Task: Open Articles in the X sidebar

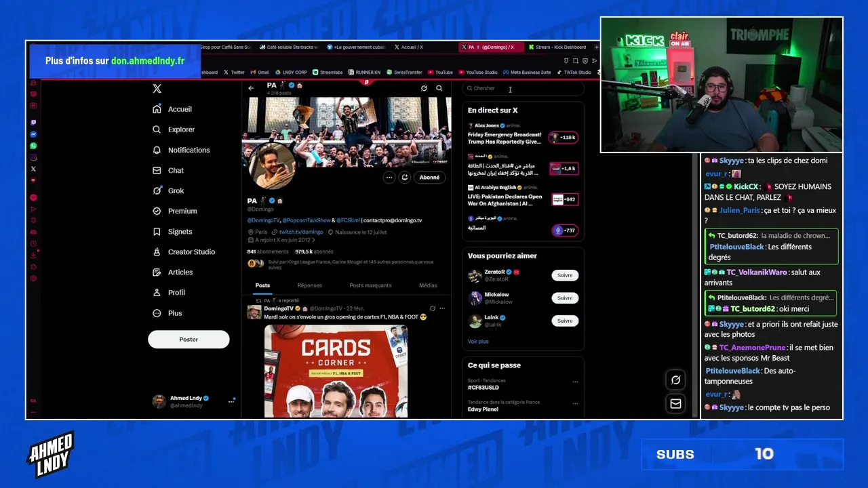Action: pyautogui.click(x=173, y=272)
